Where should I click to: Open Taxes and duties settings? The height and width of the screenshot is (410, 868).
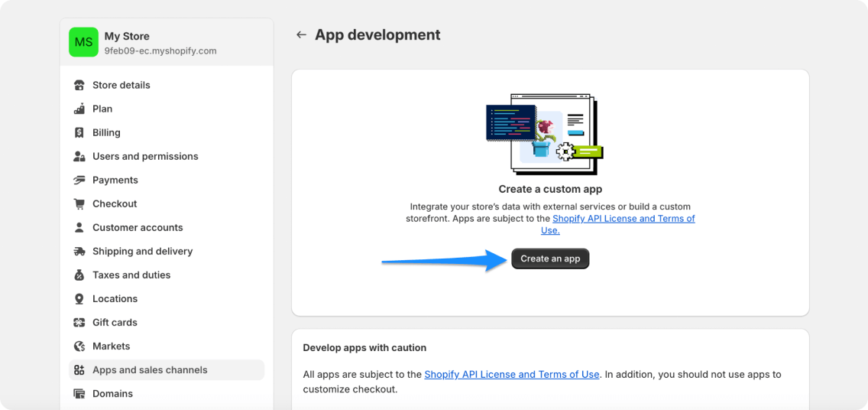(x=131, y=275)
